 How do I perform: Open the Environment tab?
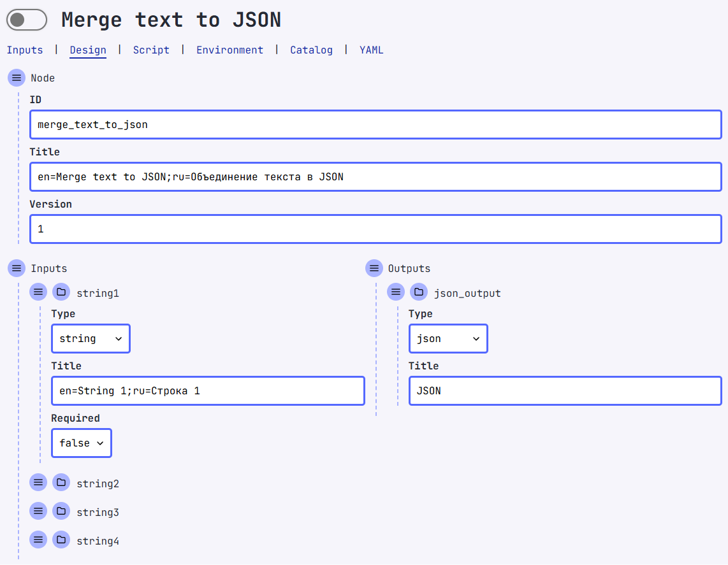coord(229,50)
